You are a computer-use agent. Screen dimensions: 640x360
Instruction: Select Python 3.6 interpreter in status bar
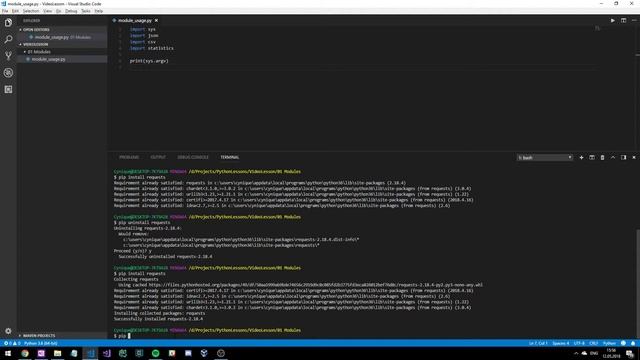41,343
